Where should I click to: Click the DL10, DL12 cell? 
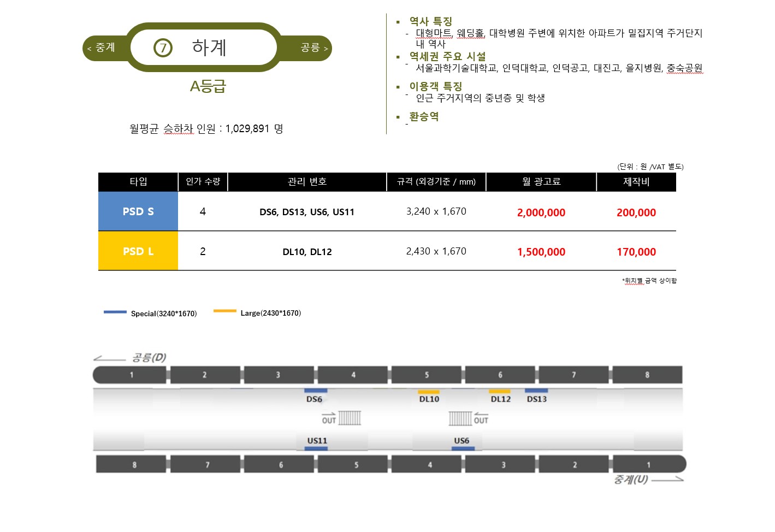(307, 252)
